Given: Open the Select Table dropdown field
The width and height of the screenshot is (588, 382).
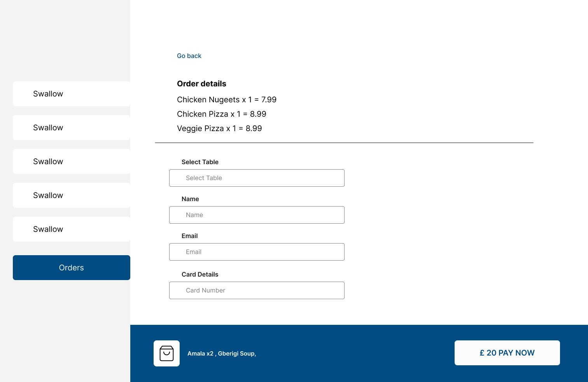Looking at the screenshot, I should coord(257,178).
